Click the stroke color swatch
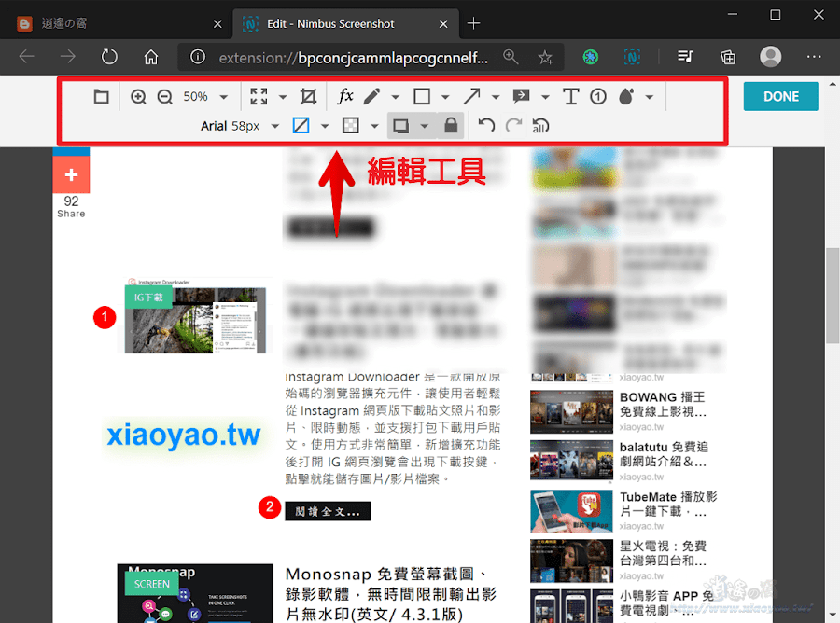 [301, 126]
